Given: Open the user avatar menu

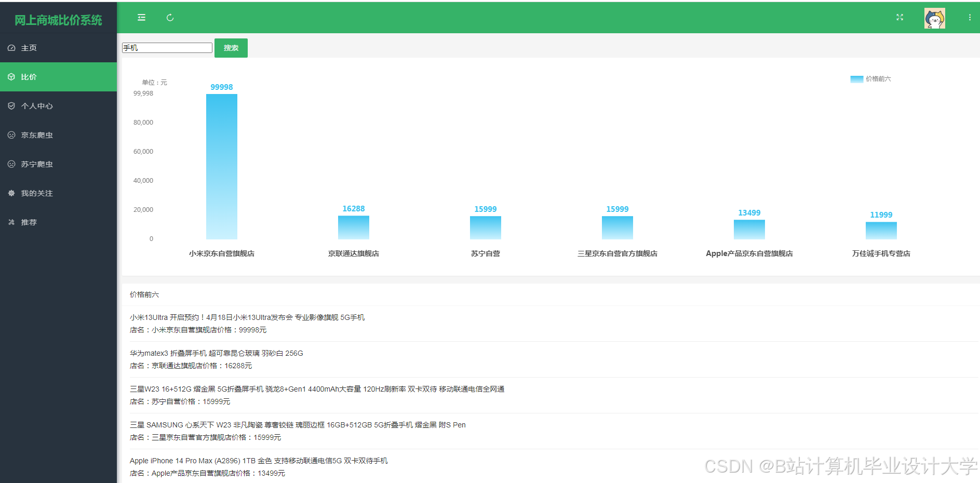Looking at the screenshot, I should pos(935,18).
